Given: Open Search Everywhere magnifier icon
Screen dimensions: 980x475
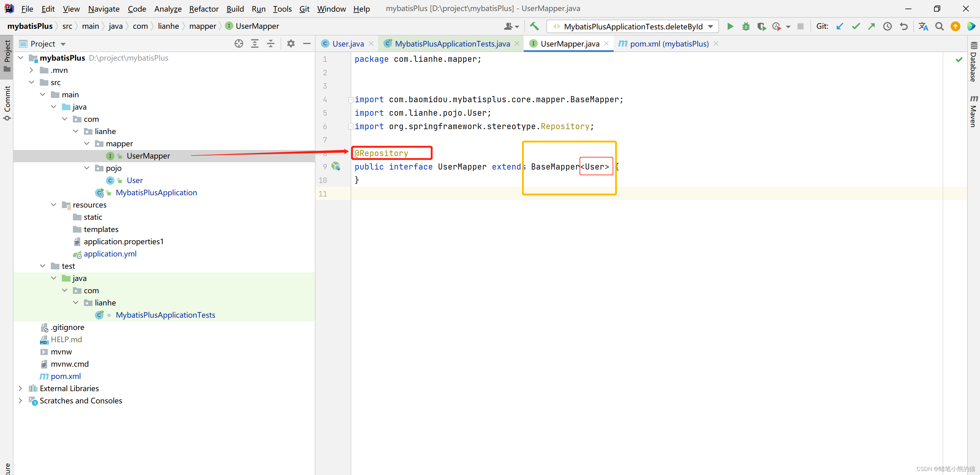Looking at the screenshot, I should pos(940,26).
